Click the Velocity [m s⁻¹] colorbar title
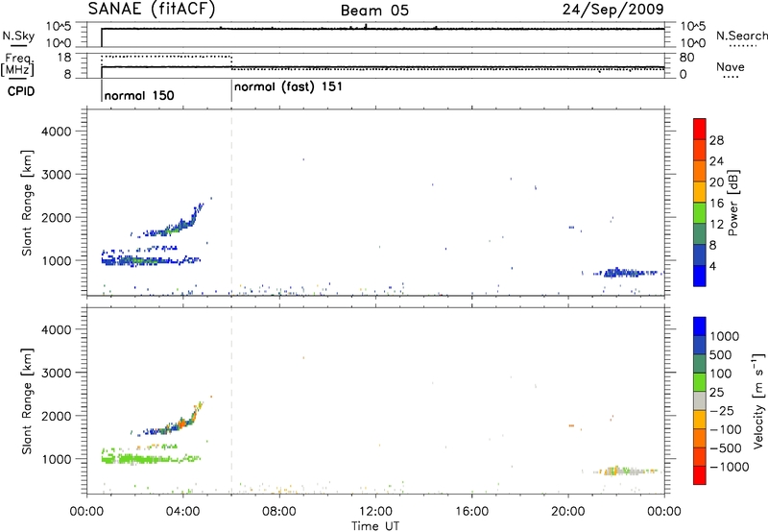 [x=758, y=400]
